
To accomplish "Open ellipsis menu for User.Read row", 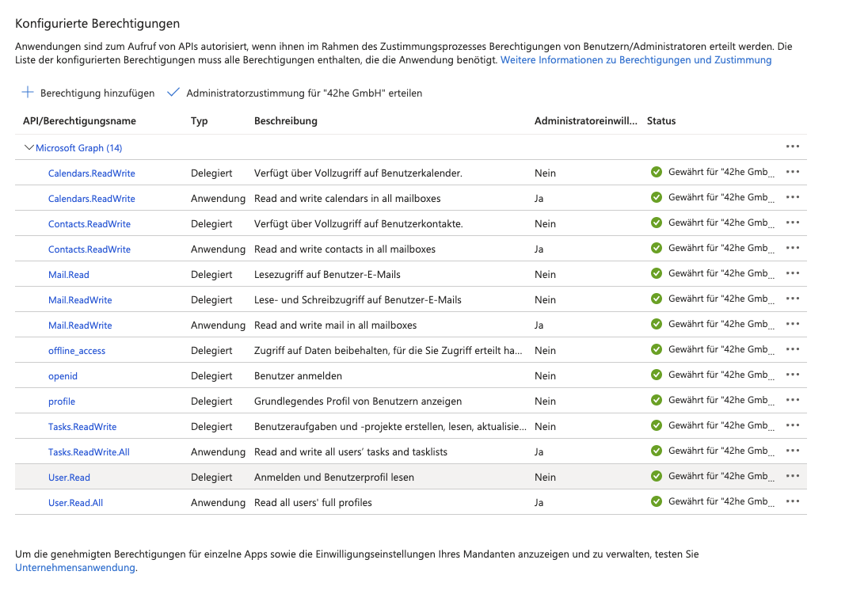I will pos(793,477).
